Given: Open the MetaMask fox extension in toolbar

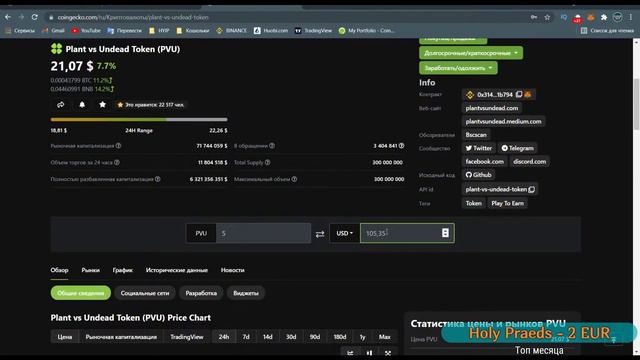Looking at the screenshot, I should (591, 17).
